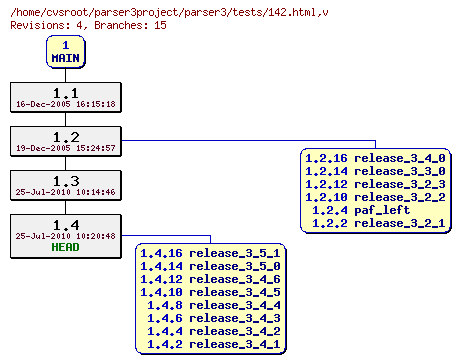Open branch 1.2.16 release_3_4_0
The image size is (460, 363).
point(375,158)
